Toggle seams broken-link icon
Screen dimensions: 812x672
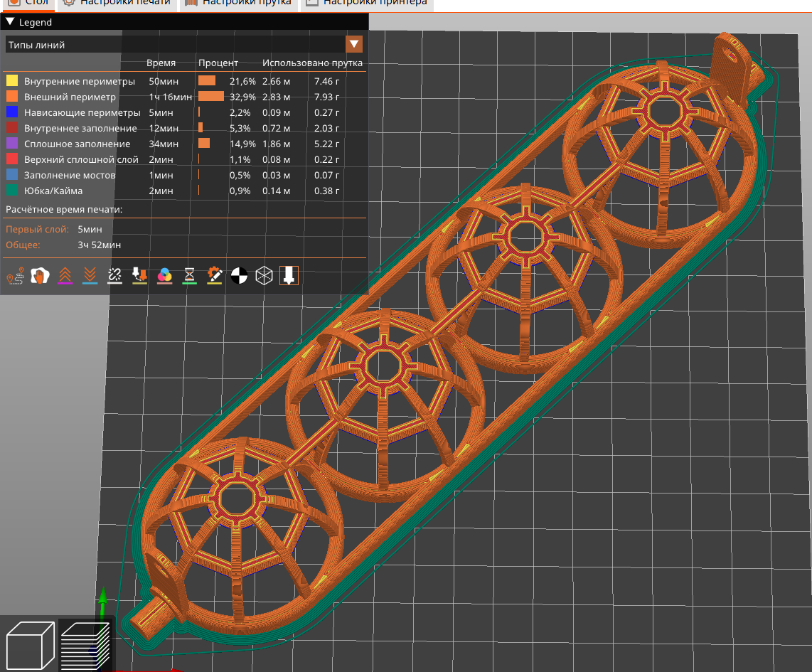pyautogui.click(x=114, y=276)
